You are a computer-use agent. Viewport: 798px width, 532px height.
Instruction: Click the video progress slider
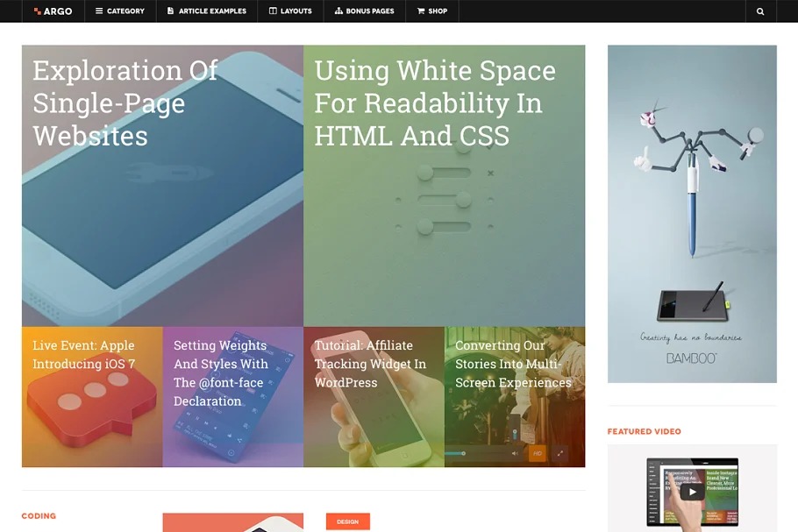point(474,453)
